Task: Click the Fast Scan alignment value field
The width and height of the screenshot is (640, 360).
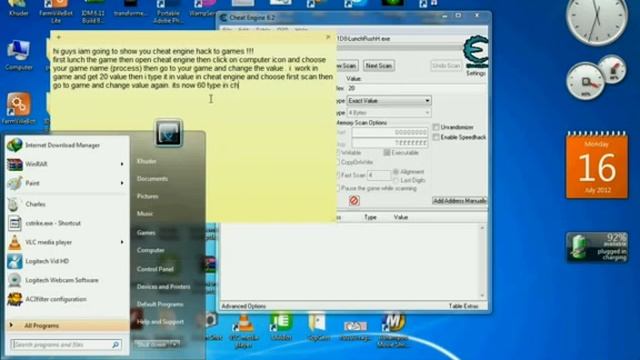Action: [379, 175]
